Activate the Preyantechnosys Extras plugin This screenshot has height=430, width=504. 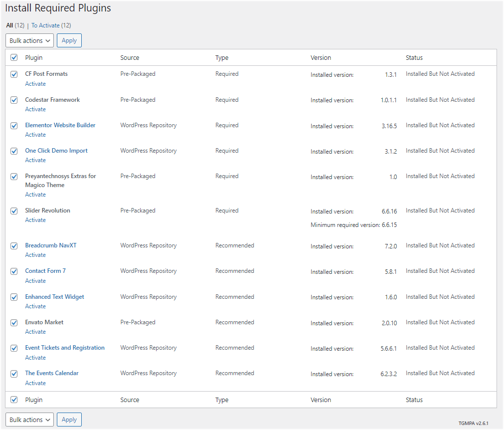(x=35, y=195)
